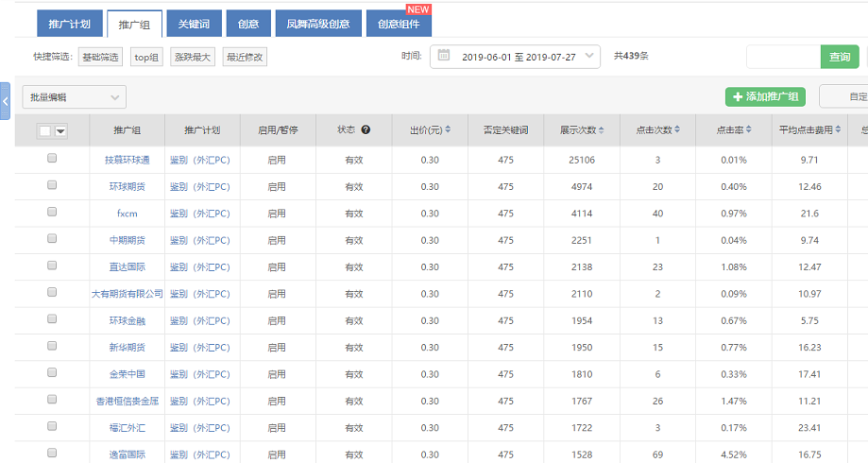Open the 环球金融 group link
This screenshot has height=463, width=868.
point(128,320)
